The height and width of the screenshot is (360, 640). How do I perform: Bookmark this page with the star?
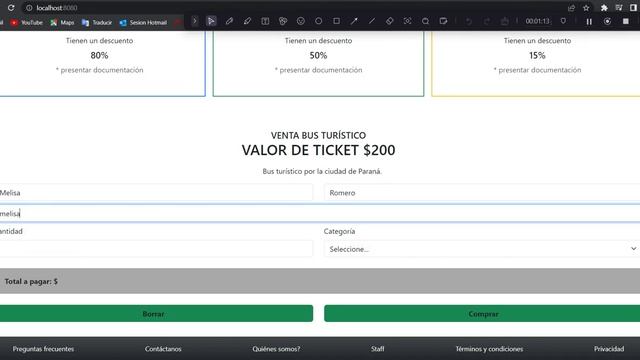click(x=587, y=8)
